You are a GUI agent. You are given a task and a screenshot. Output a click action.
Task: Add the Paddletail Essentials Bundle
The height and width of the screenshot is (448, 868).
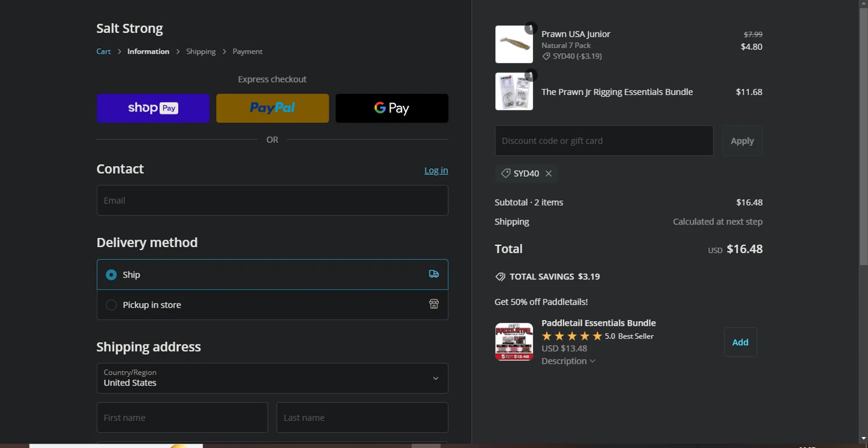click(741, 342)
